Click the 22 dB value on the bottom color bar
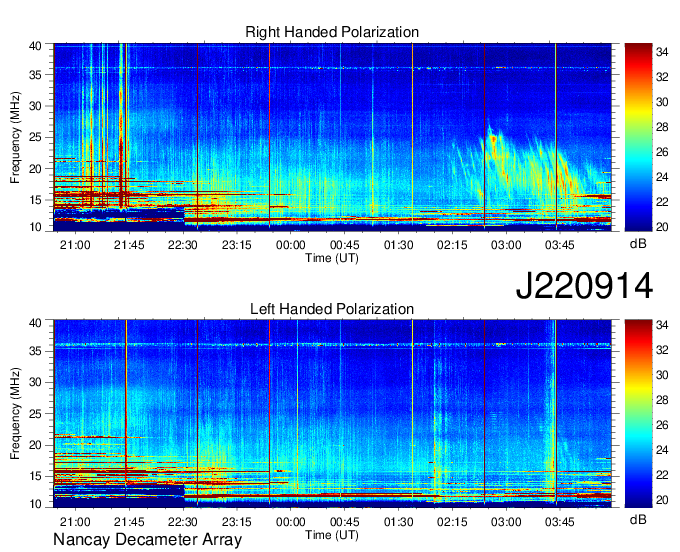The height and width of the screenshot is (552, 680). tap(662, 475)
